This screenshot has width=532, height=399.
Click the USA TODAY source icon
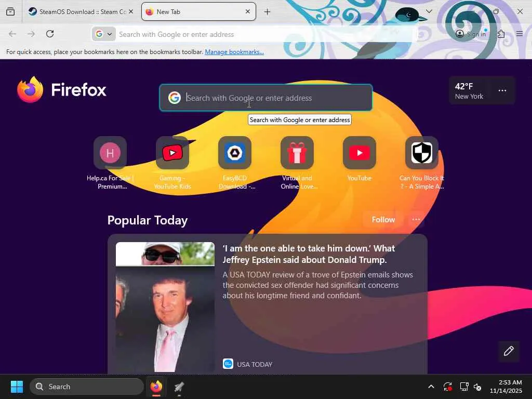[x=228, y=364]
